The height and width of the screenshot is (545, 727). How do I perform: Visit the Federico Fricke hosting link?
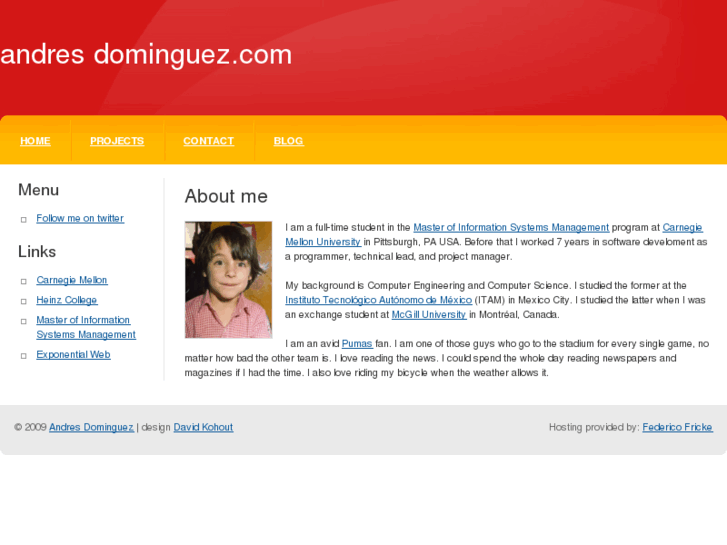click(x=677, y=427)
